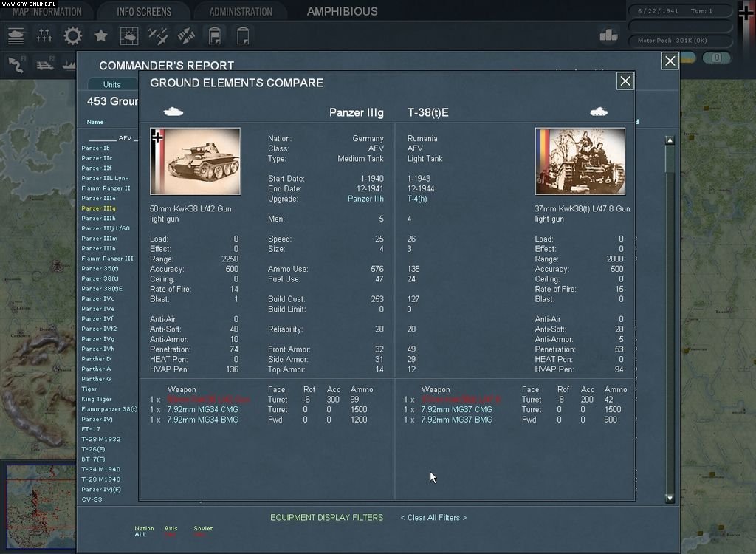Click the Motor Pool display field
Viewport: 756px width, 554px height.
tap(678, 41)
